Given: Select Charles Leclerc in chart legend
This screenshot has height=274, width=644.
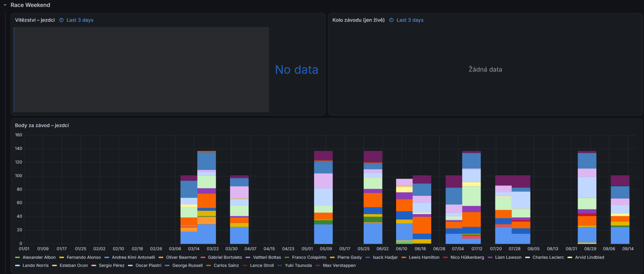Looking at the screenshot, I should pyautogui.click(x=548, y=257).
